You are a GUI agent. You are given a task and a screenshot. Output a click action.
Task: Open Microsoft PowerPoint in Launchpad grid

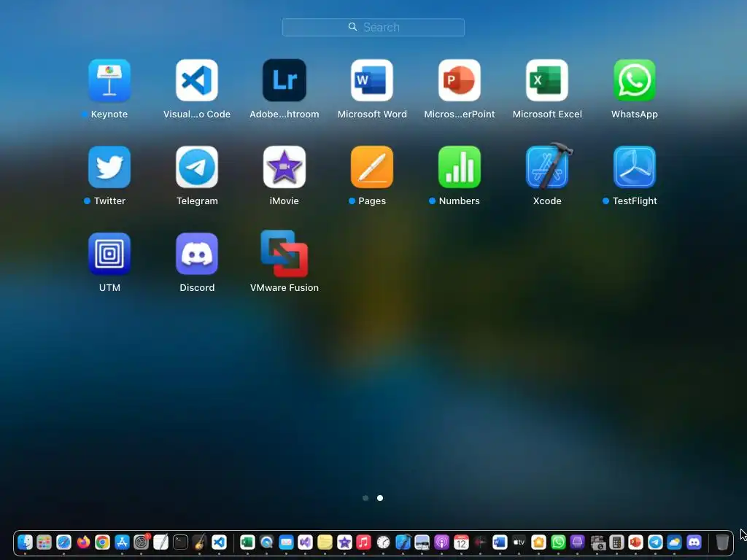click(x=460, y=80)
